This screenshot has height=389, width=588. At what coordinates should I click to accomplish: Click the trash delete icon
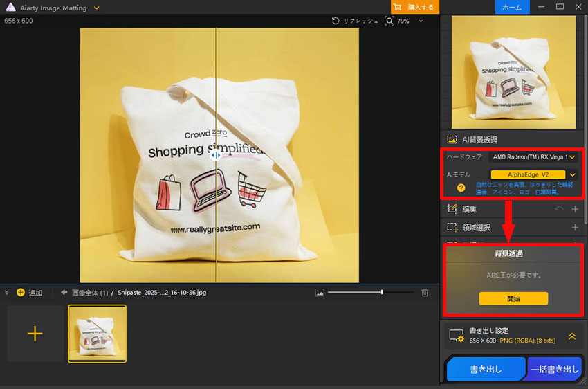(x=425, y=293)
